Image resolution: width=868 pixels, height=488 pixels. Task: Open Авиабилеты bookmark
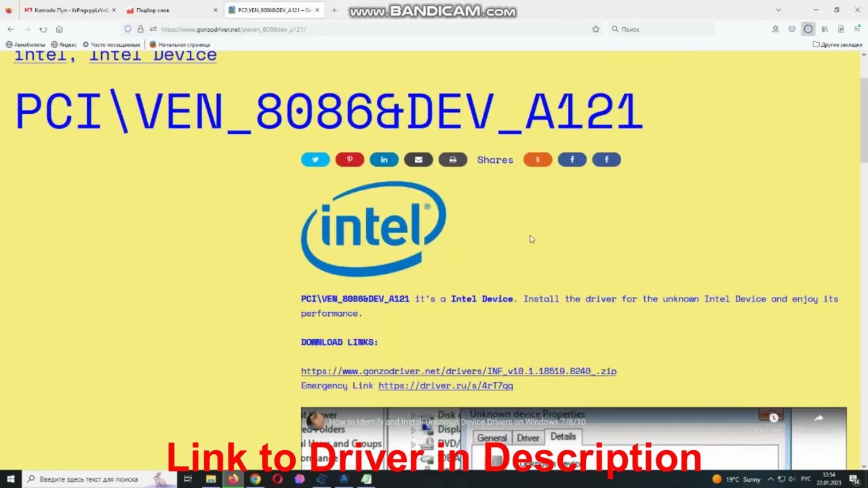25,45
